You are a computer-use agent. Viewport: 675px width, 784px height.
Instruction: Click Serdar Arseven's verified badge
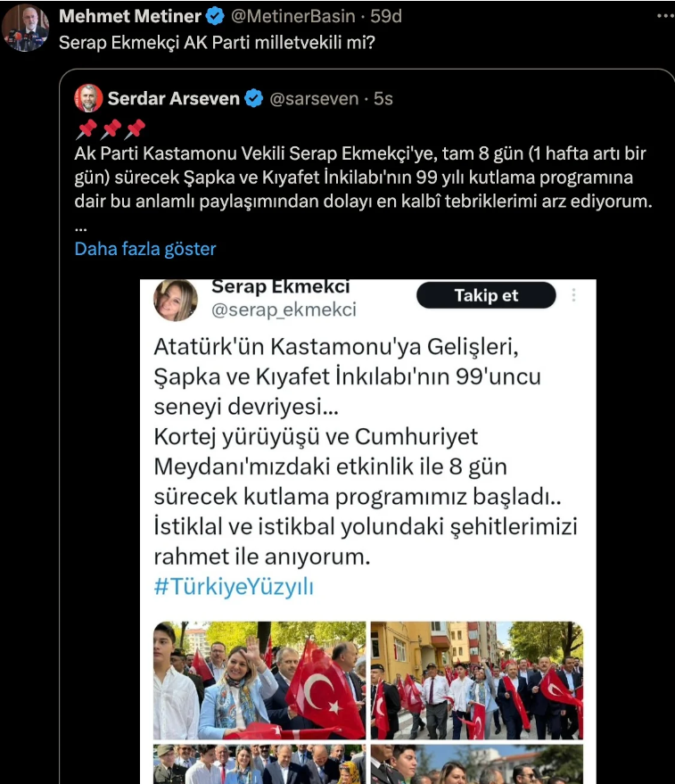(254, 98)
